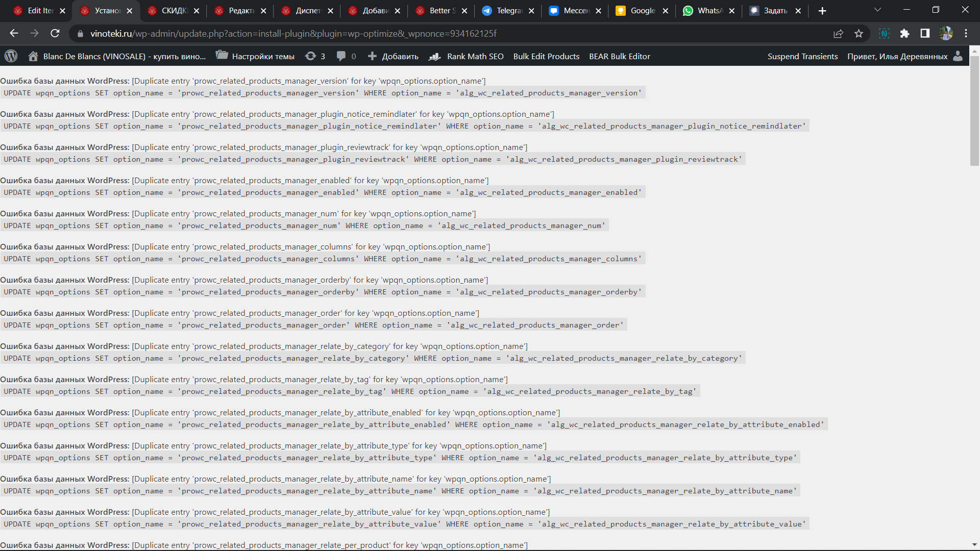Click the manager_version UPDATE query line
Image resolution: width=980 pixels, height=551 pixels.
[x=323, y=93]
